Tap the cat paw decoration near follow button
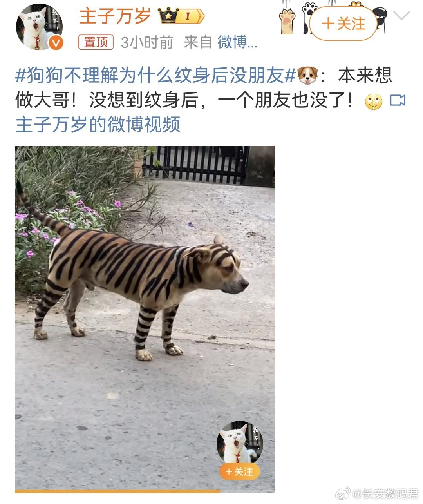This screenshot has height=504, width=423. (x=288, y=22)
